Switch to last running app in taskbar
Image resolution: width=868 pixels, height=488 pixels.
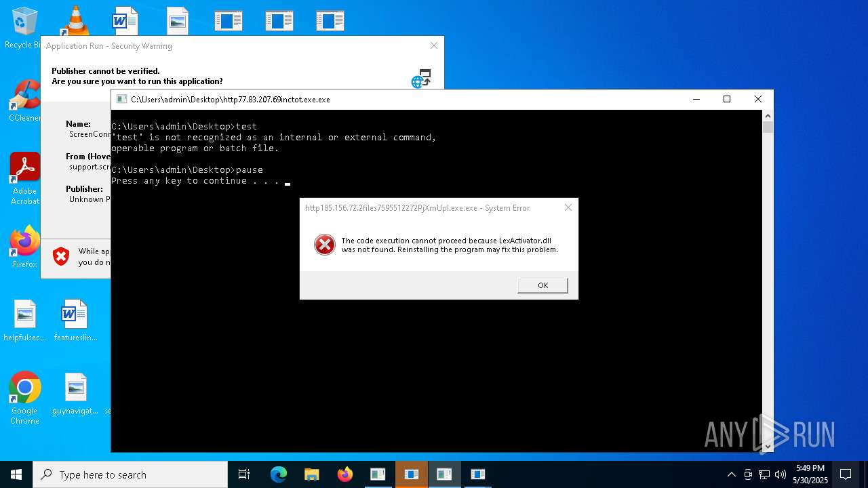click(477, 474)
